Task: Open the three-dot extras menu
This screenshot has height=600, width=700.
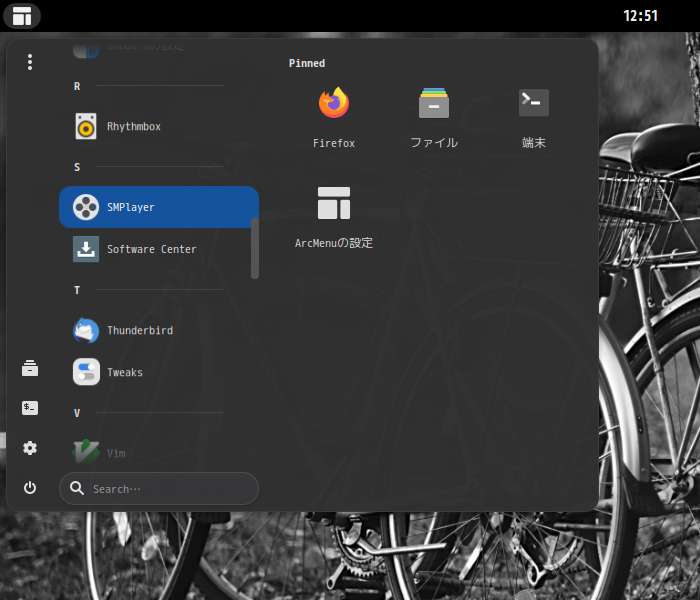Action: point(30,62)
